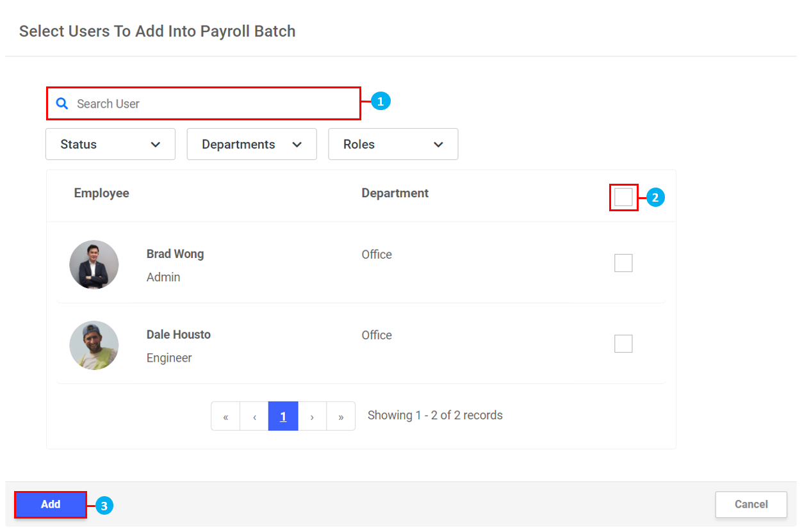Viewport: 802px width, 532px height.
Task: Click the search magnifier icon
Action: click(x=62, y=104)
